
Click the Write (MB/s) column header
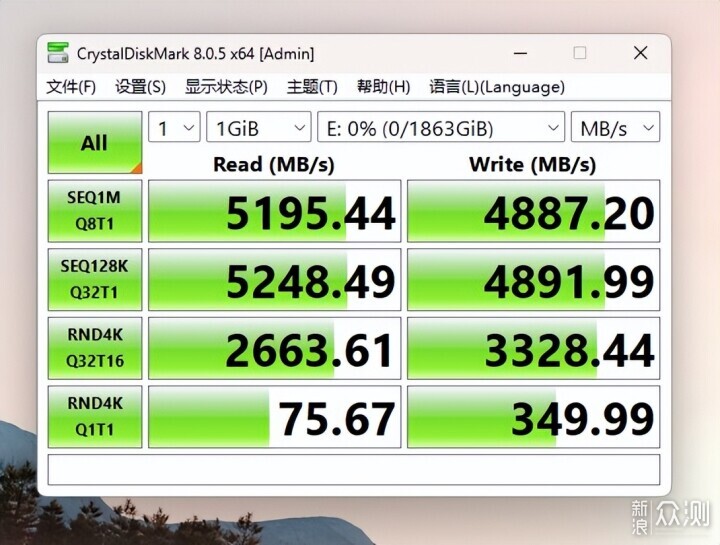click(533, 164)
